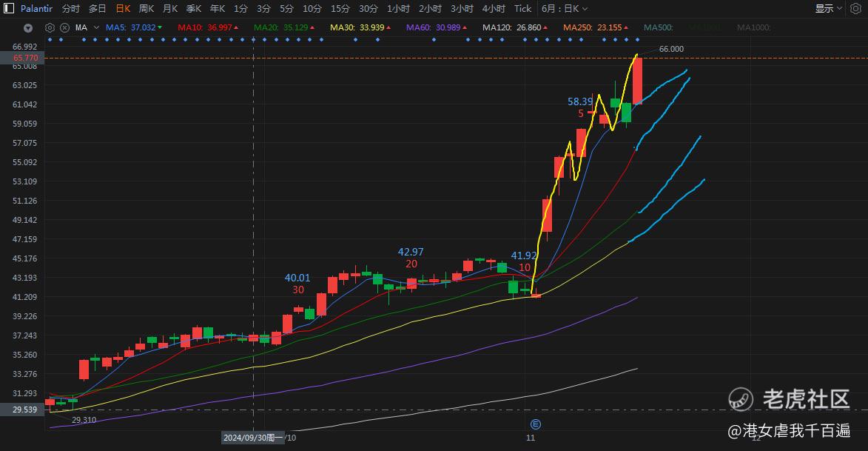This screenshot has width=868, height=451.
Task: Switch to 2小时 two-hour chart
Action: coord(430,8)
